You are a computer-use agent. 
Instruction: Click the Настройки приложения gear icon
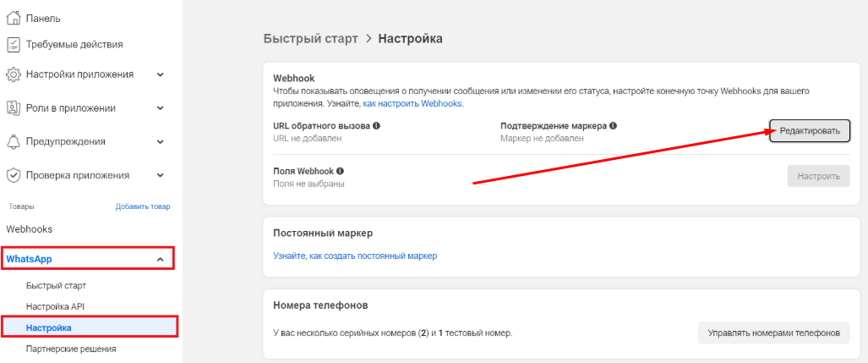pos(13,74)
